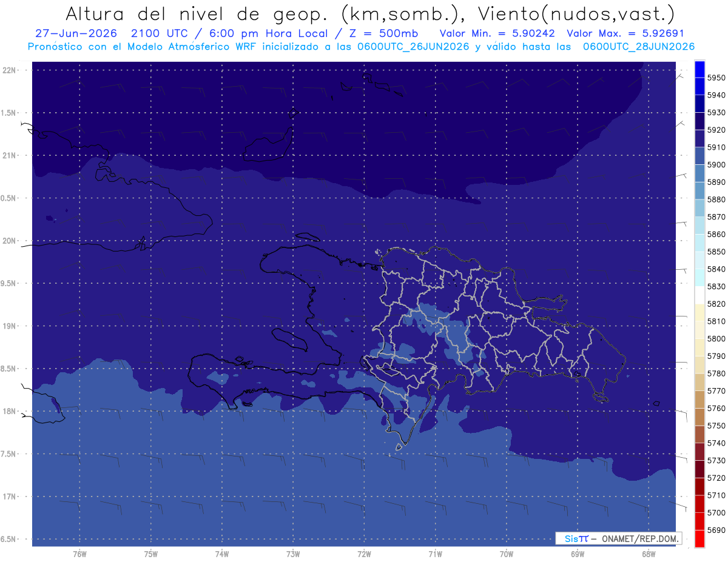728x562 pixels.
Task: Click the '5810' colorbar value
Action: point(716,321)
